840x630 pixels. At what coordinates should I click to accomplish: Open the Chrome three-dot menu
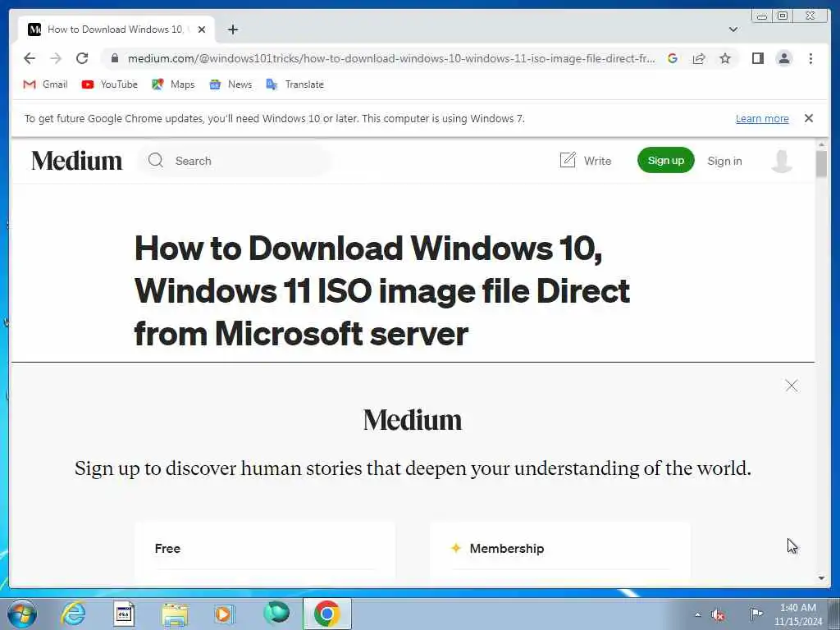click(x=810, y=58)
